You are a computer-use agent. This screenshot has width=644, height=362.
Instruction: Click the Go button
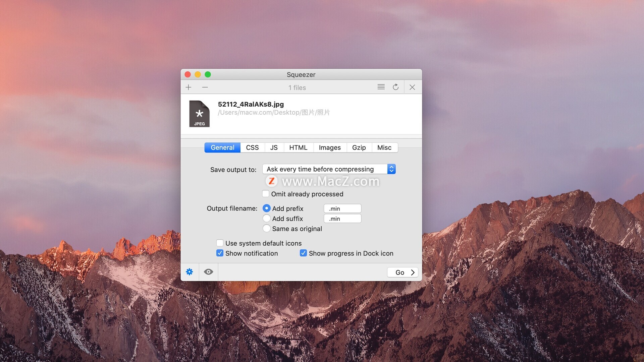point(402,272)
